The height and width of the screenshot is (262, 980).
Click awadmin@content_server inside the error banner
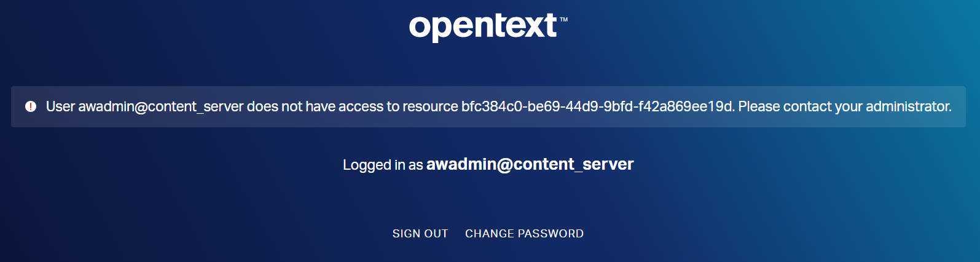160,106
